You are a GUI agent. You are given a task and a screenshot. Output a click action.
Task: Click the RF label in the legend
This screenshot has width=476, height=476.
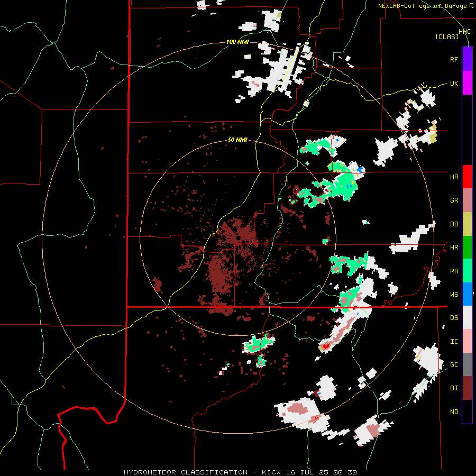pyautogui.click(x=454, y=59)
